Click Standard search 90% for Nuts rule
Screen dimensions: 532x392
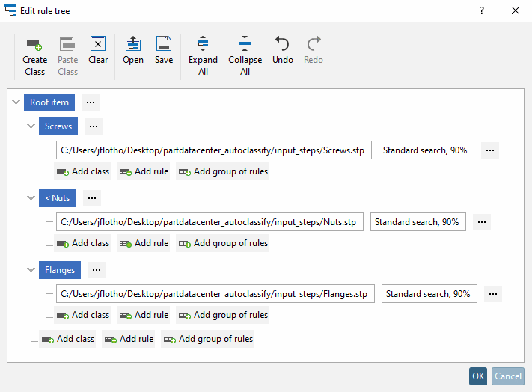click(418, 222)
